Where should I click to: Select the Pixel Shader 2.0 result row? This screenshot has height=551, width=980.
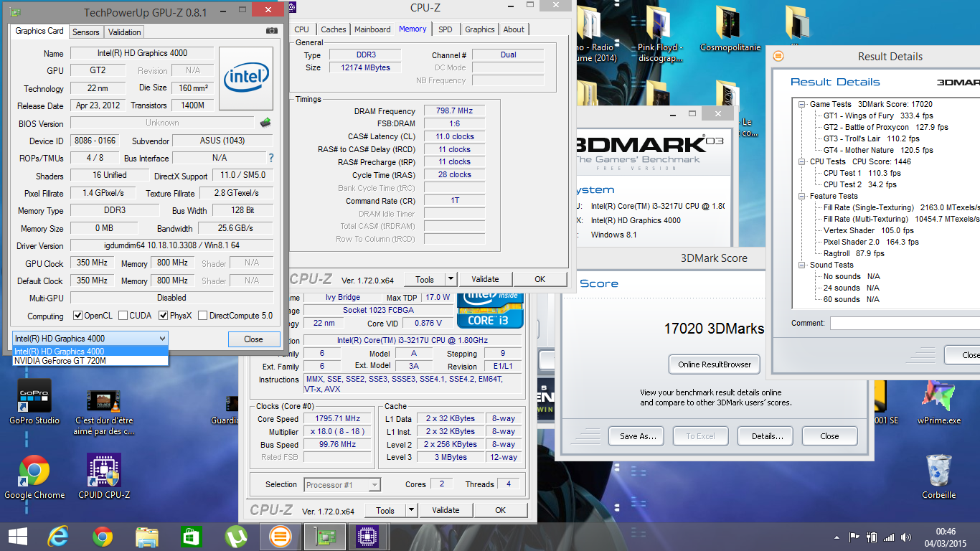click(871, 242)
